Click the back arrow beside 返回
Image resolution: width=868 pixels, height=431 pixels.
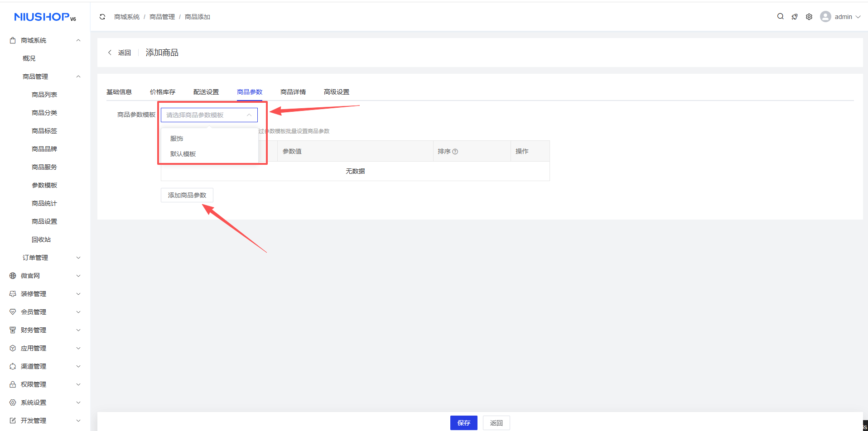110,53
